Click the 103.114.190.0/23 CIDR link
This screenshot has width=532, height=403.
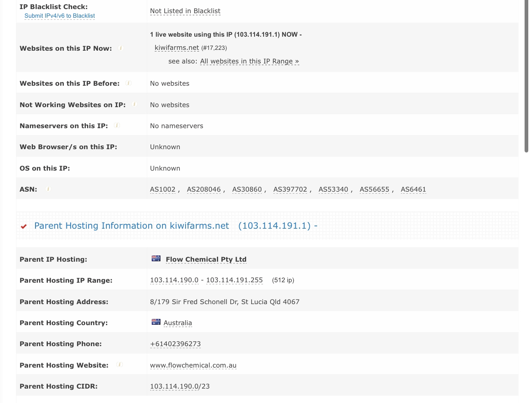click(x=179, y=387)
